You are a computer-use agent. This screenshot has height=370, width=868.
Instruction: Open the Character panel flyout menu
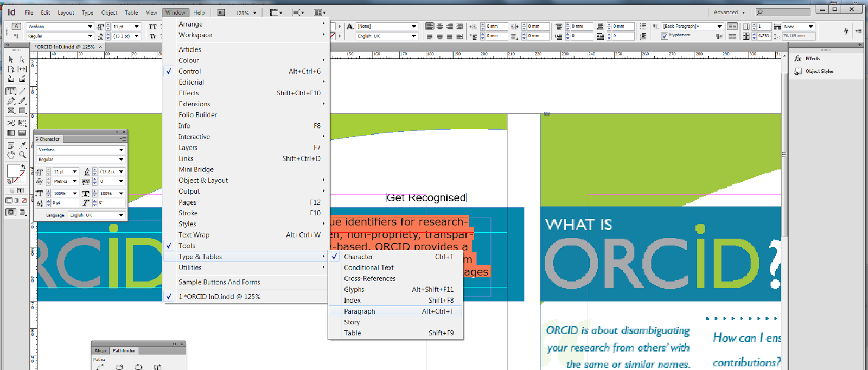pyautogui.click(x=123, y=139)
